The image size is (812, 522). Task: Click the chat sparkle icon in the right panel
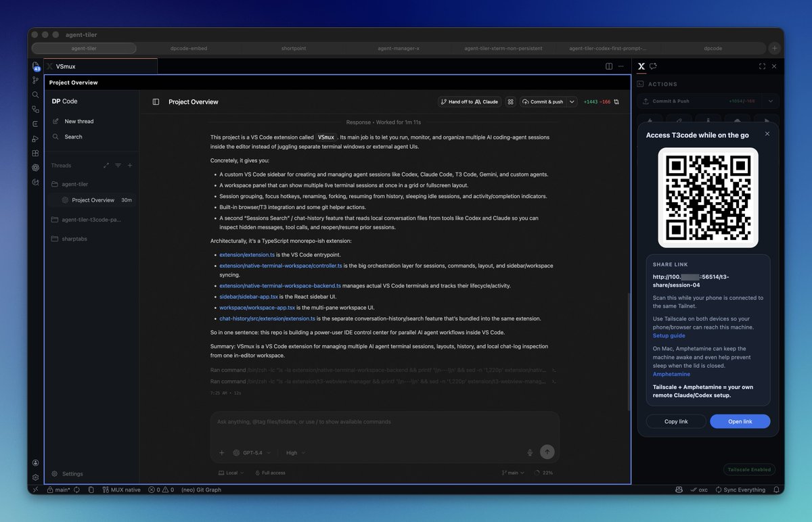653,66
